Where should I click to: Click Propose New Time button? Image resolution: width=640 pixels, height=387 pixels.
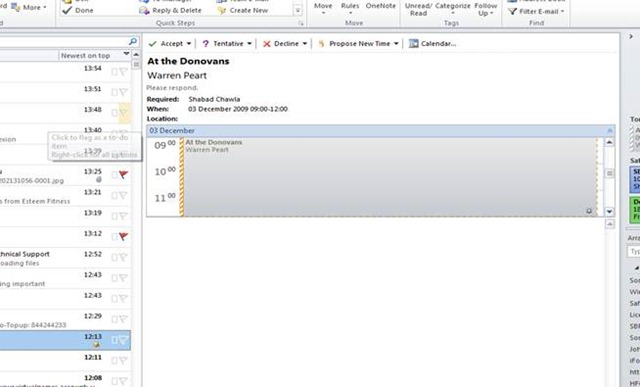pyautogui.click(x=354, y=44)
